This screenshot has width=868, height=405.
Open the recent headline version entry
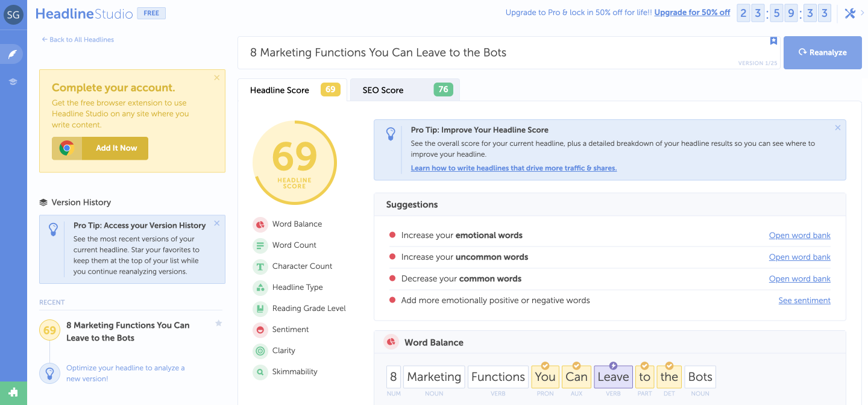pos(128,331)
